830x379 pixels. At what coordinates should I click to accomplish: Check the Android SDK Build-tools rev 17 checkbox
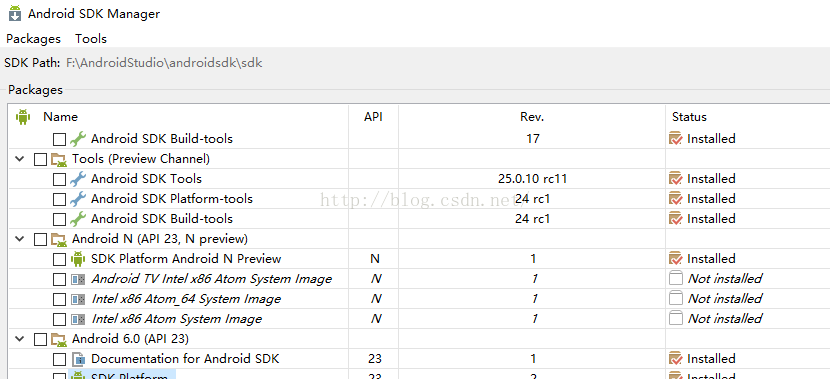[x=59, y=140]
